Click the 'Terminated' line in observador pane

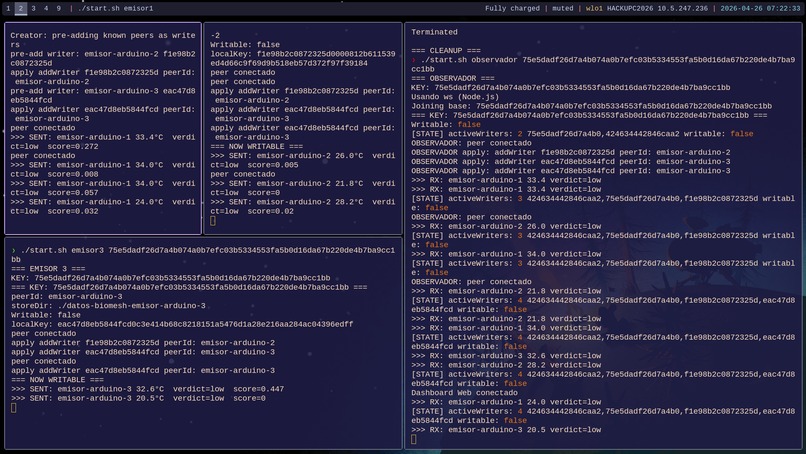coord(434,32)
